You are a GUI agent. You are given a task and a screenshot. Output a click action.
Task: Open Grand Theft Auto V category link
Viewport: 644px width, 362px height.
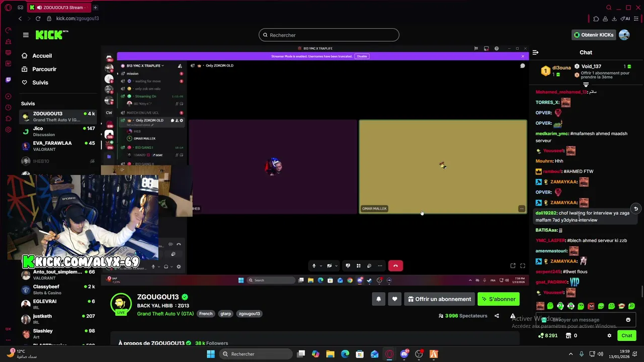click(165, 313)
